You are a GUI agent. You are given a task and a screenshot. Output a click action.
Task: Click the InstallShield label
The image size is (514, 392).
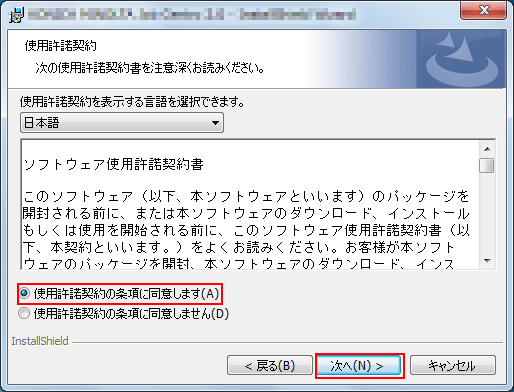(40, 341)
